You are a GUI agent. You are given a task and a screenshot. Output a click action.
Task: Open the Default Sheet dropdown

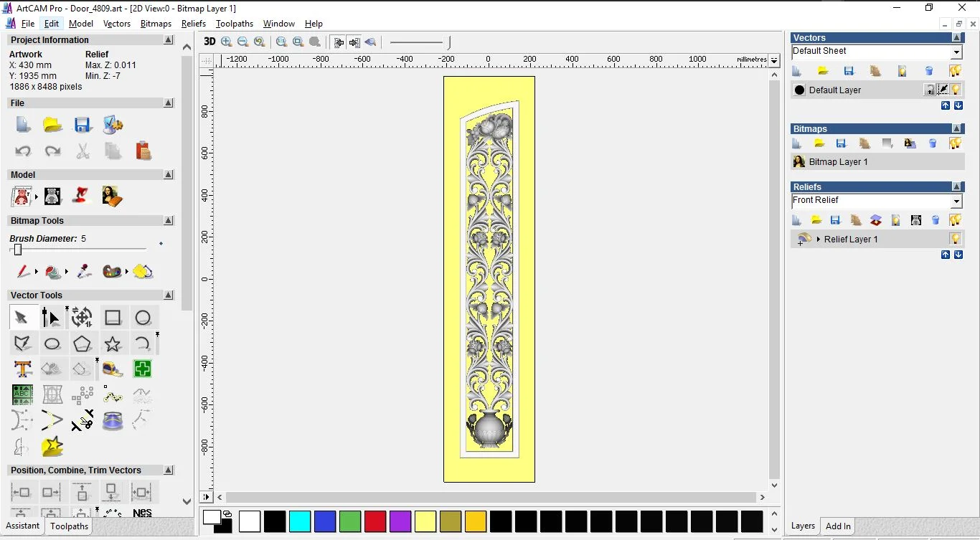tap(956, 52)
